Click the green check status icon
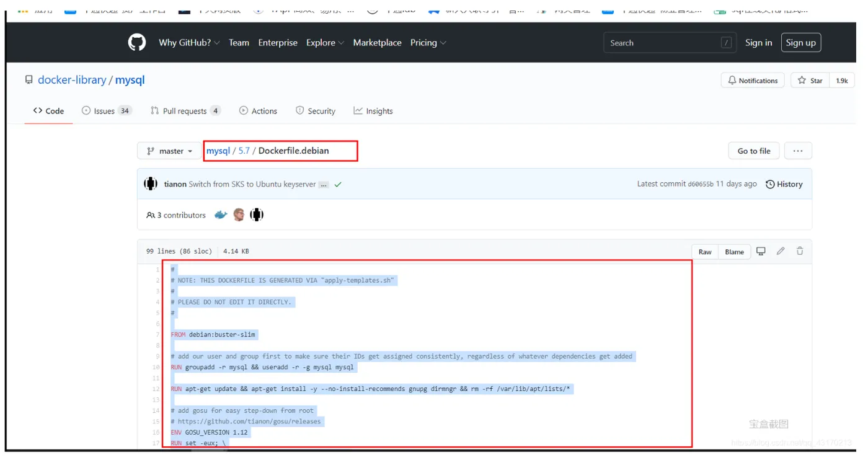This screenshot has height=460, width=868. (338, 184)
